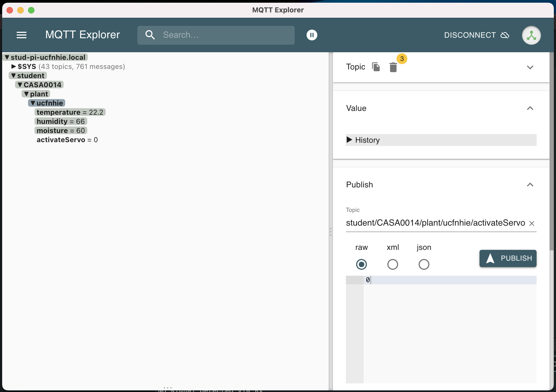Collapse the Value panel
The width and height of the screenshot is (556, 392).
(x=530, y=108)
